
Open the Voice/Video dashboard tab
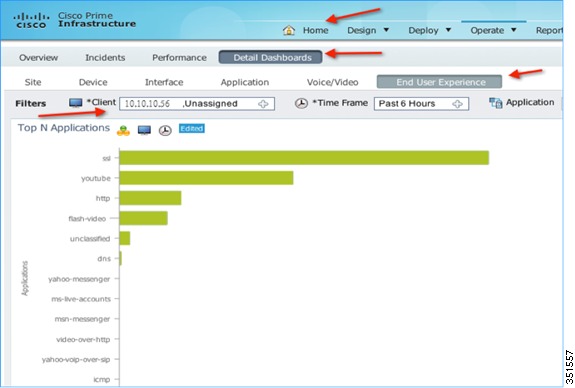point(333,82)
